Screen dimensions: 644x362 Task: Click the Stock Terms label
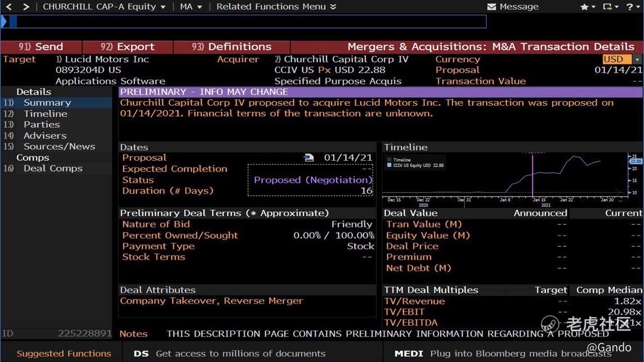click(153, 257)
